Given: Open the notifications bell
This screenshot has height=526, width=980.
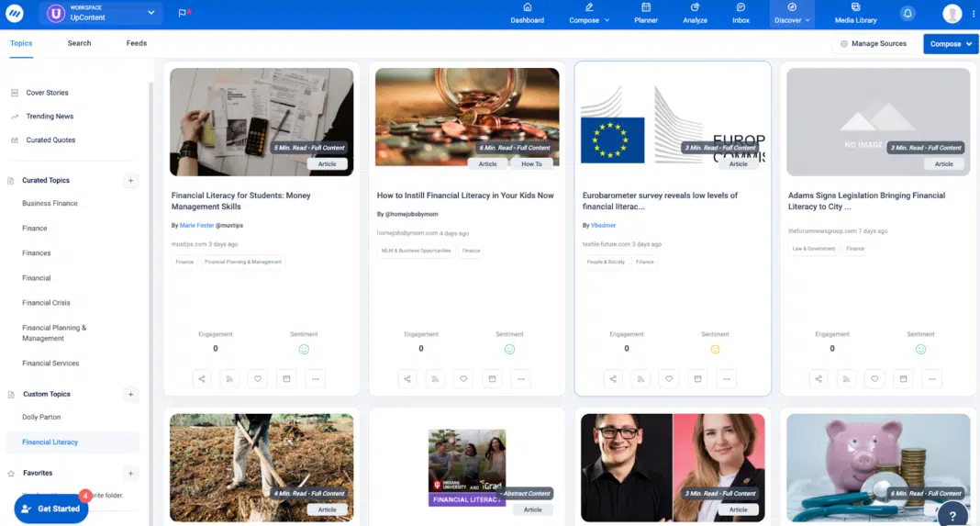Looking at the screenshot, I should point(908,14).
